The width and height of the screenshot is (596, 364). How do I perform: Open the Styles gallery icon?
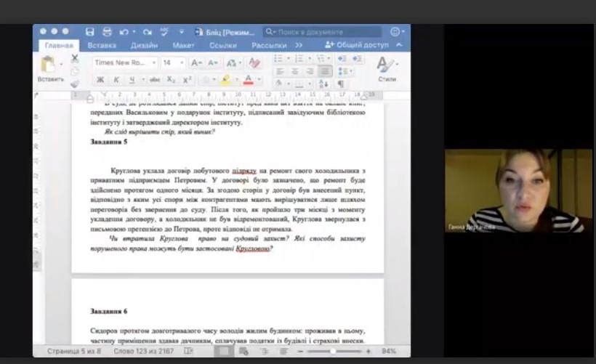[x=386, y=67]
